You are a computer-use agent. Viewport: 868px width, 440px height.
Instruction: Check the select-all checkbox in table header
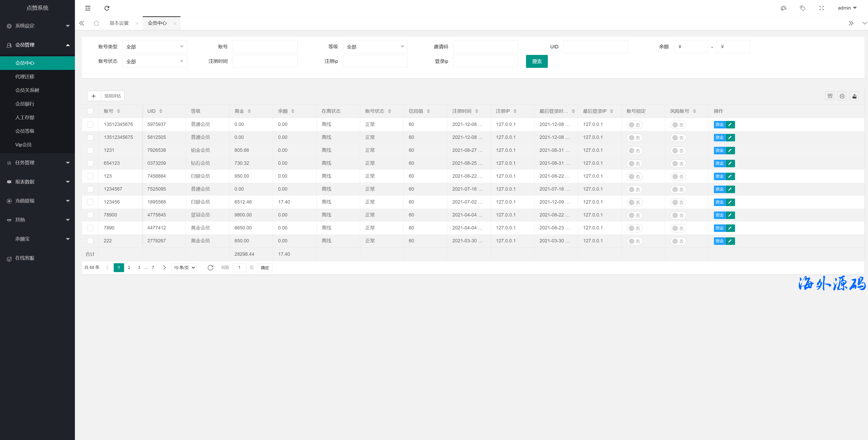tap(90, 111)
